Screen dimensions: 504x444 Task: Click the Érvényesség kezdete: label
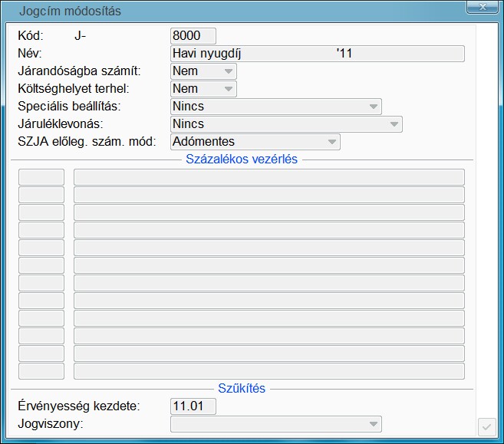[79, 406]
